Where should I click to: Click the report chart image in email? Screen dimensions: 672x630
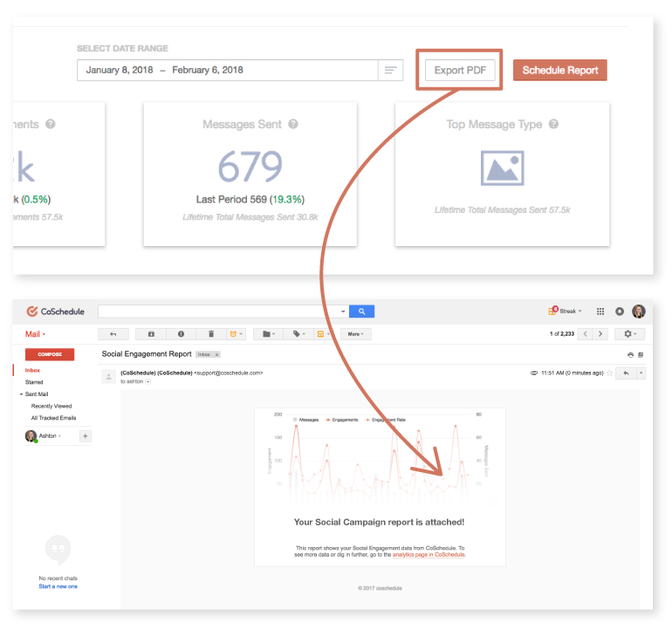[x=380, y=459]
